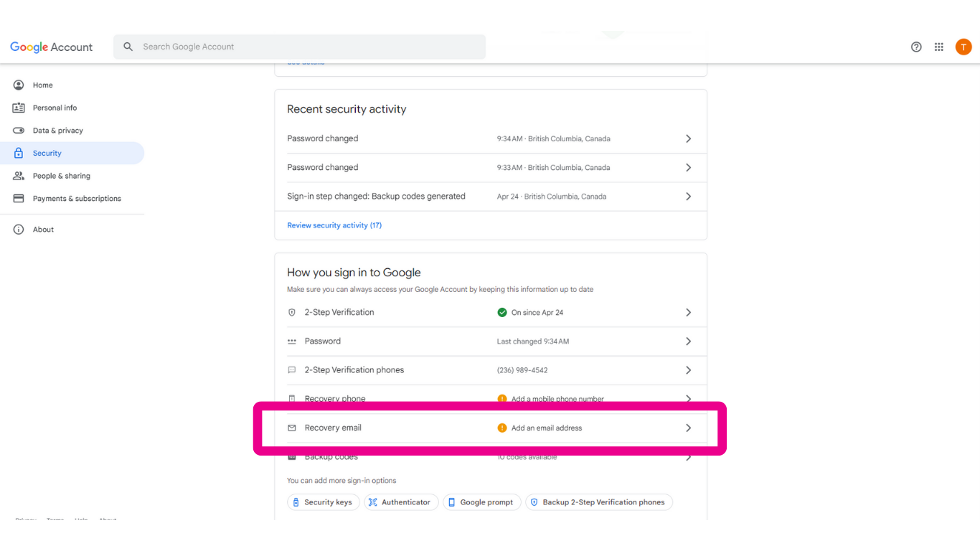Image resolution: width=980 pixels, height=551 pixels.
Task: Click the How you sign in to Google heading
Action: 354,273
